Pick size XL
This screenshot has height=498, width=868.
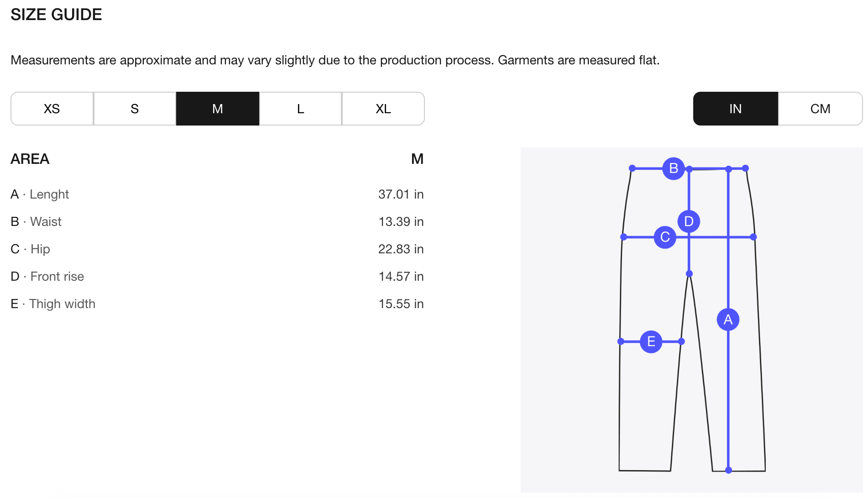(383, 109)
